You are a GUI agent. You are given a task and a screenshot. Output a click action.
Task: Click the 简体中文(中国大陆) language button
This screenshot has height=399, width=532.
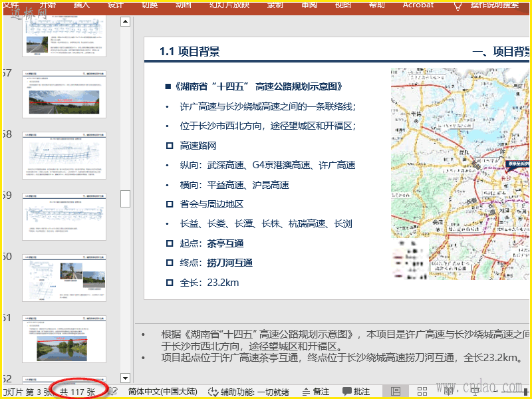(162, 392)
